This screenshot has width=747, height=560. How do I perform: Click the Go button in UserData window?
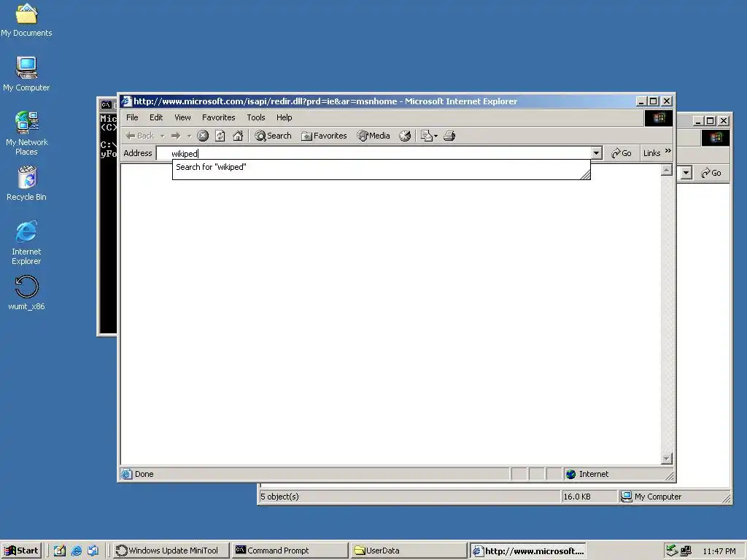[711, 172]
